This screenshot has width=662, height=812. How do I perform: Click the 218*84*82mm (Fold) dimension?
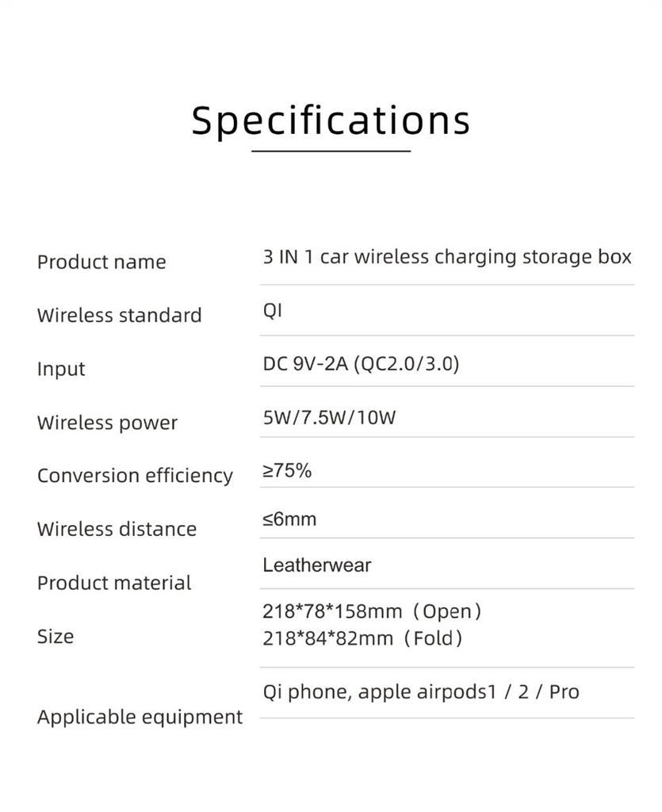click(x=362, y=638)
